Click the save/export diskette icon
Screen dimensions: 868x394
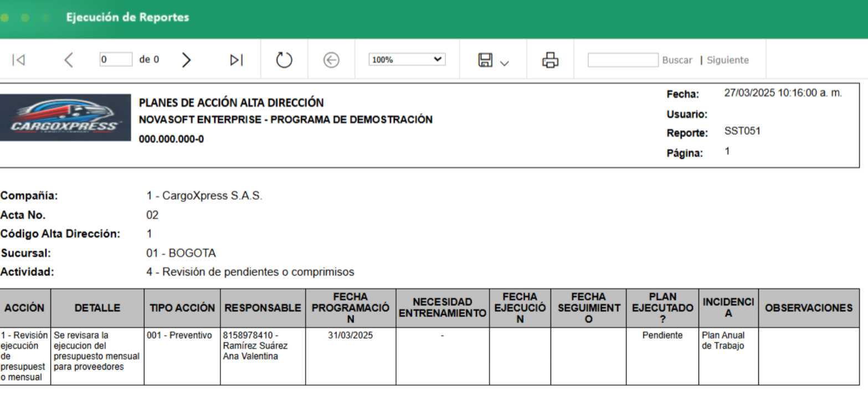click(485, 59)
